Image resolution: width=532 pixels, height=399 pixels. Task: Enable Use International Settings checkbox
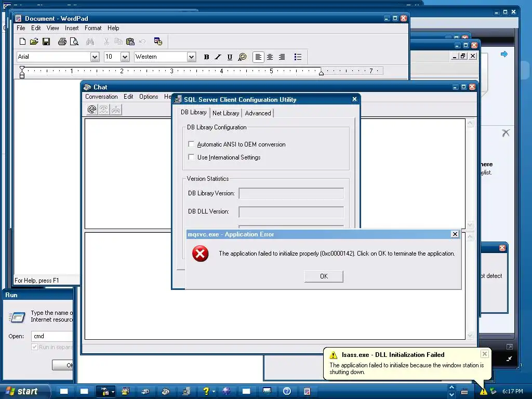pos(191,157)
